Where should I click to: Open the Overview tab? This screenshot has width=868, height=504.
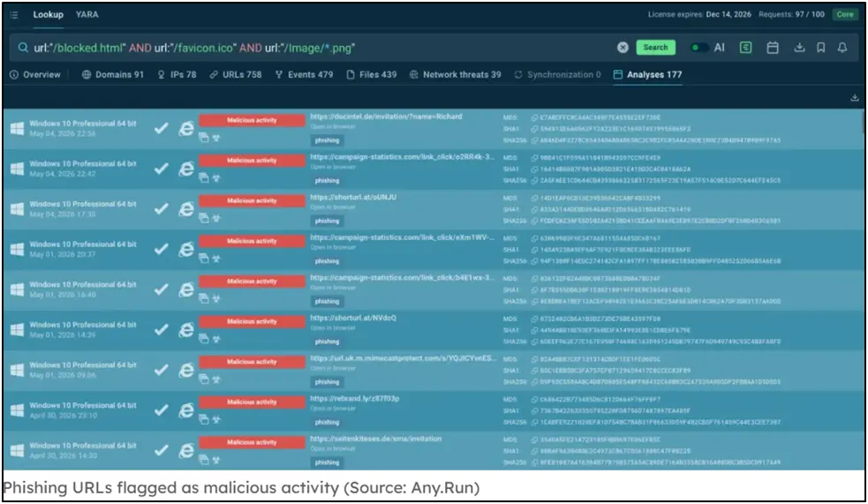coord(35,75)
